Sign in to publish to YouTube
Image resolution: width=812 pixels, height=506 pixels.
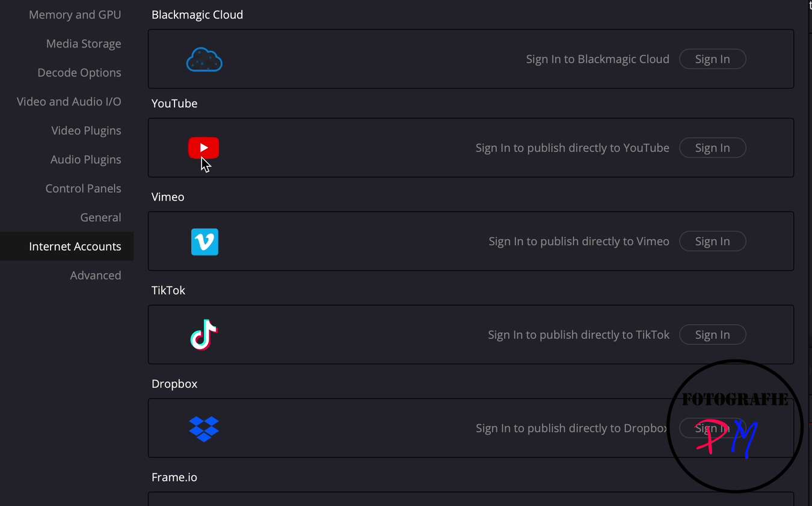pyautogui.click(x=713, y=148)
